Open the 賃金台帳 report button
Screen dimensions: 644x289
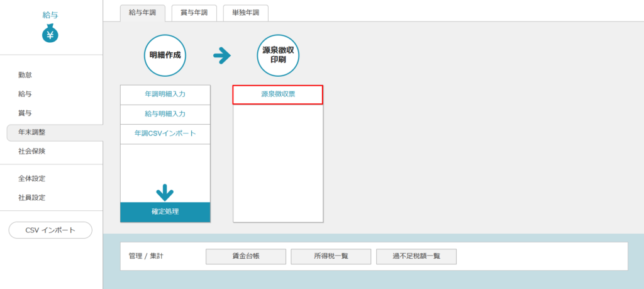tap(246, 256)
